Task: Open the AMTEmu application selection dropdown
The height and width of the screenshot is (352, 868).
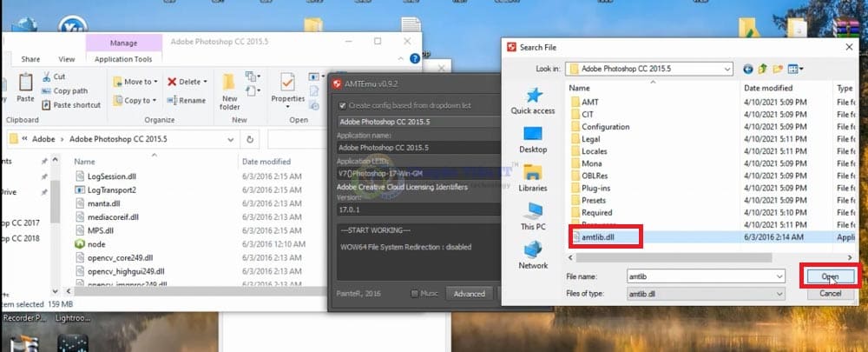Action: (418, 122)
